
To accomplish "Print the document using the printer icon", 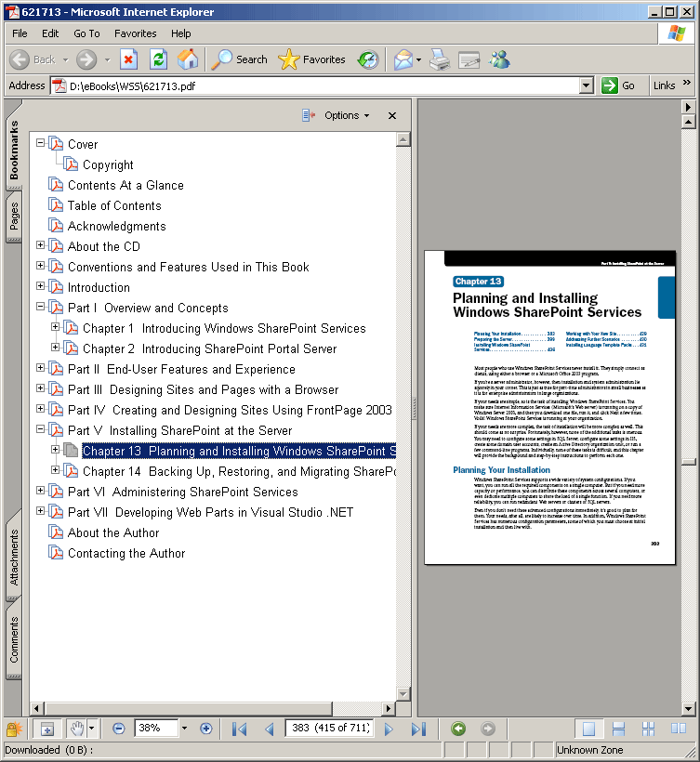I will pyautogui.click(x=440, y=59).
